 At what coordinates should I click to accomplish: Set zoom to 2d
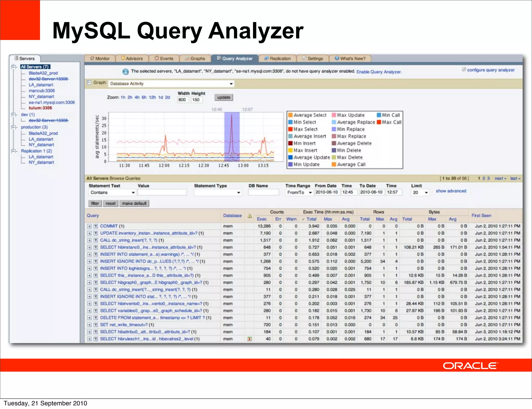tap(168, 97)
